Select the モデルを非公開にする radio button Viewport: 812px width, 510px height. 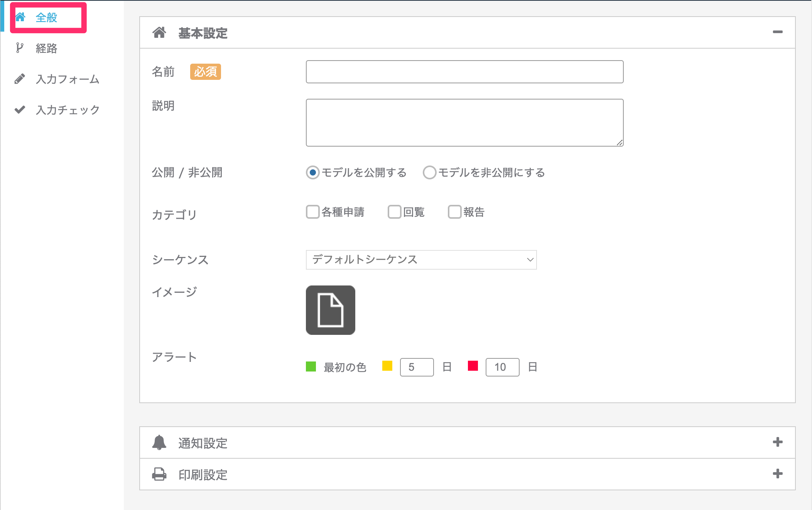coord(430,172)
